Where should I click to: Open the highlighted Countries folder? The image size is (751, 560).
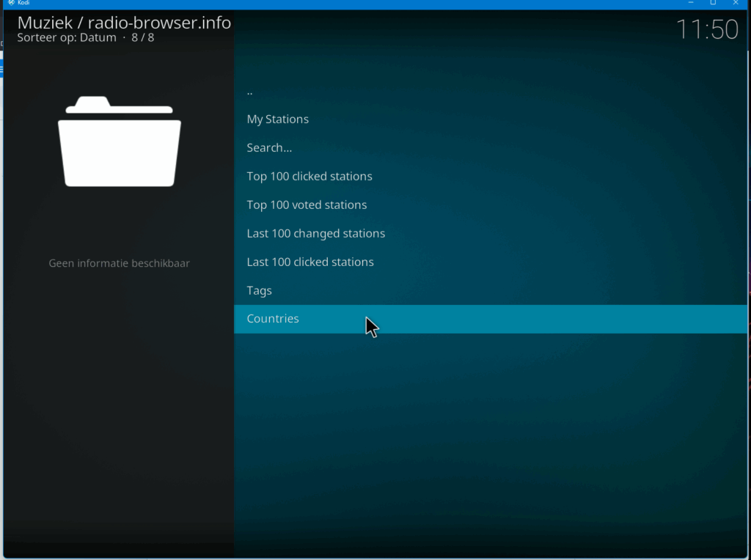tap(273, 319)
